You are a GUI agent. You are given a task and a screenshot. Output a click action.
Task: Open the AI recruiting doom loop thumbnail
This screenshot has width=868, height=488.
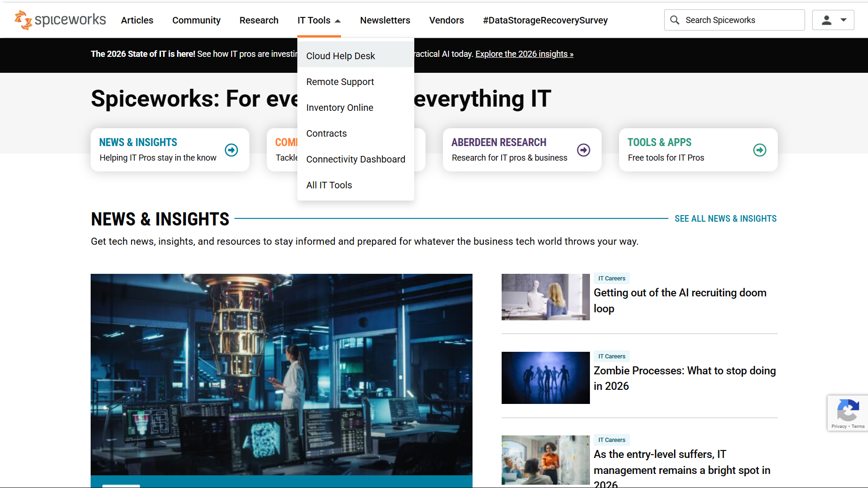click(x=545, y=297)
